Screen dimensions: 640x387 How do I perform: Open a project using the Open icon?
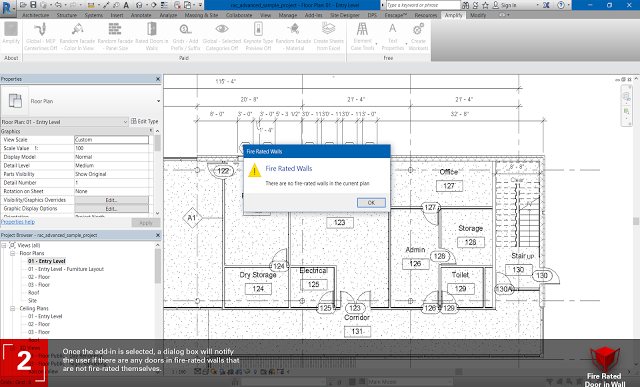(24, 5)
